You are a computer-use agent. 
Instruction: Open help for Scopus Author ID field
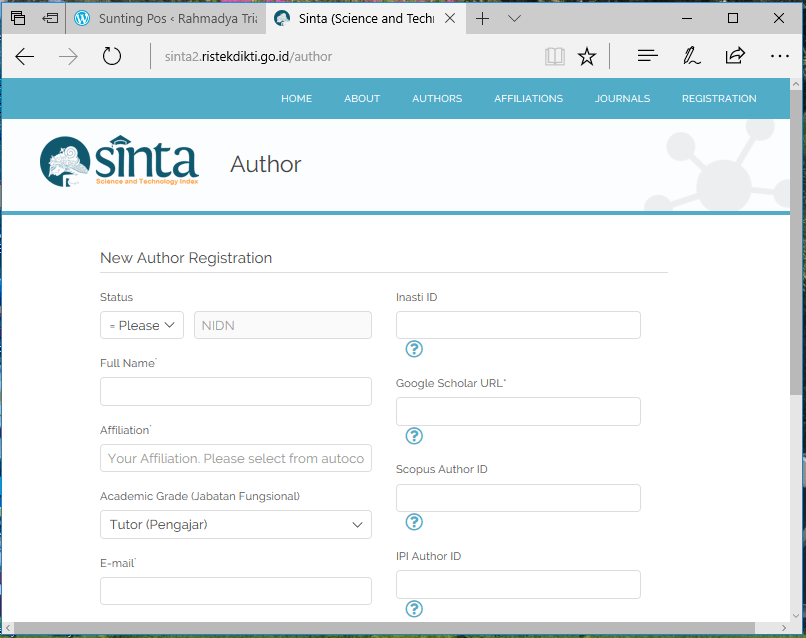[x=414, y=522]
